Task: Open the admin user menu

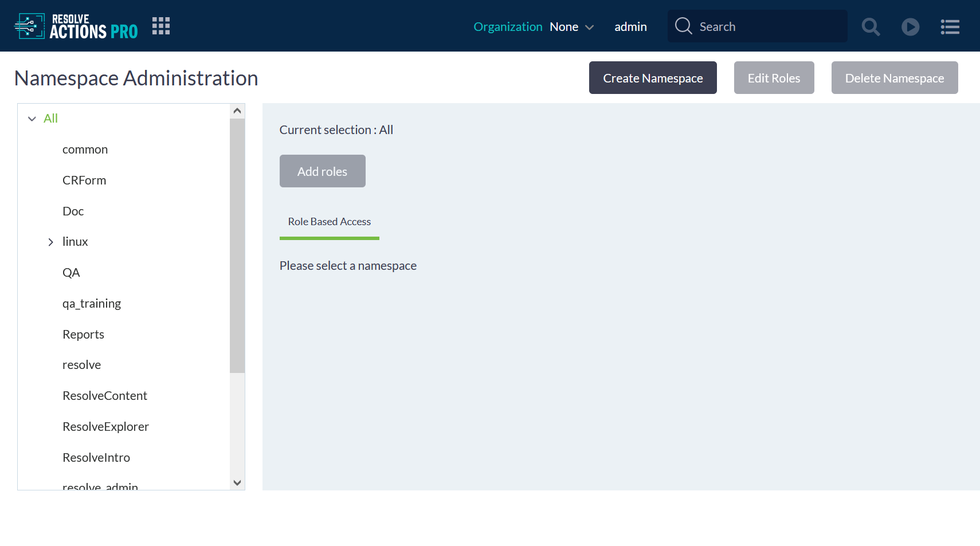Action: (x=630, y=27)
